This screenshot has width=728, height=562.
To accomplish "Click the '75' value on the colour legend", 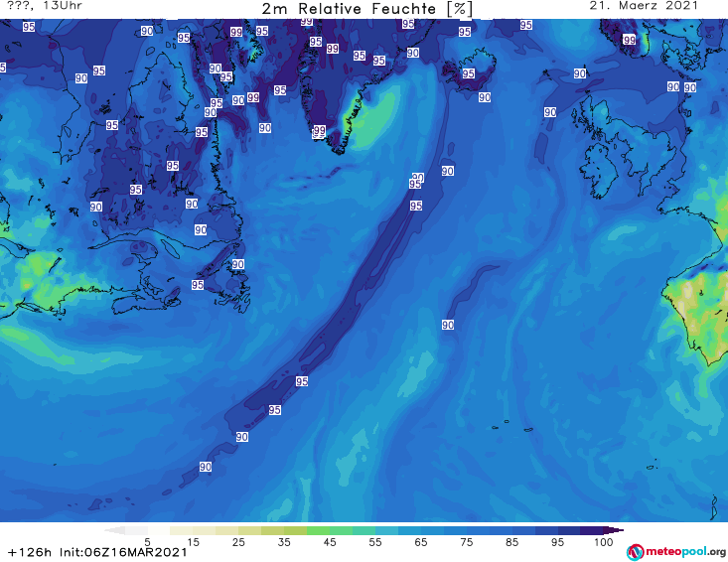I will 467,542.
